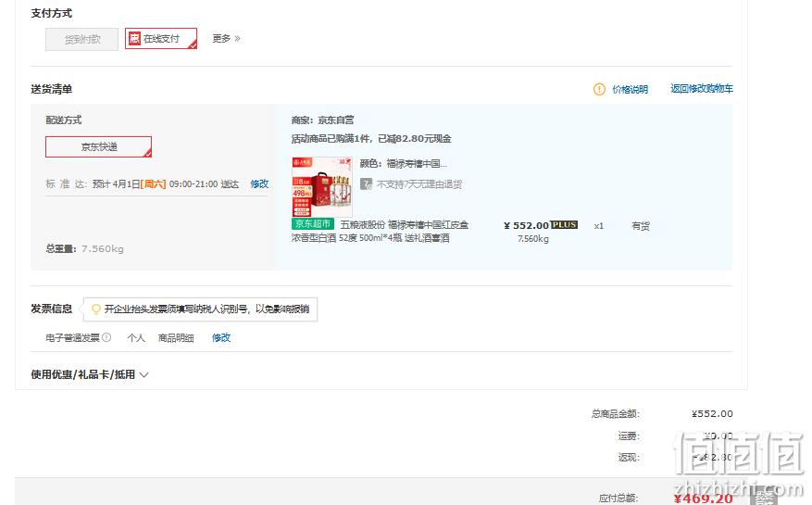
Task: Click the 商家: 京东自营 text
Action: (x=322, y=120)
